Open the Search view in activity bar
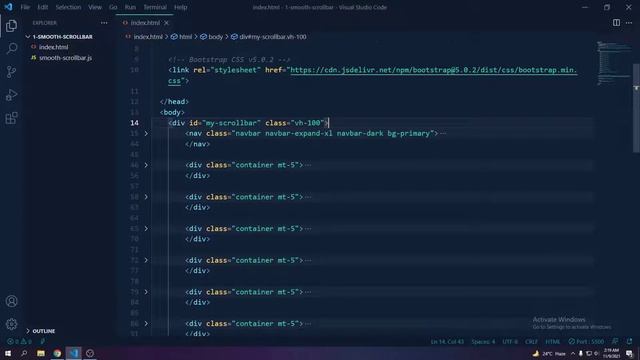 (x=11, y=49)
